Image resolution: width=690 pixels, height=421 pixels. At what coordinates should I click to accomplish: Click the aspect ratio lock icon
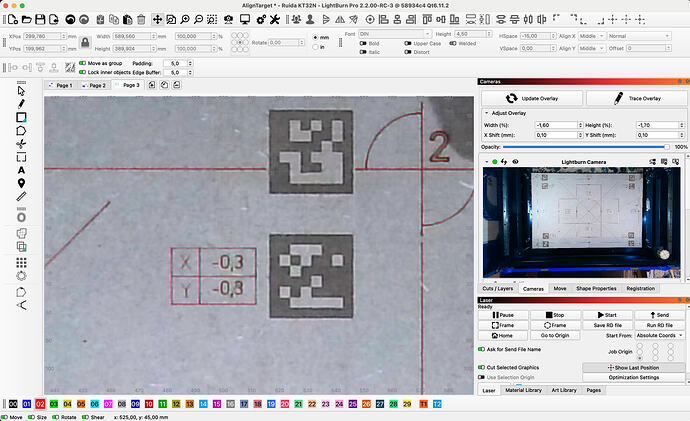coord(85,42)
